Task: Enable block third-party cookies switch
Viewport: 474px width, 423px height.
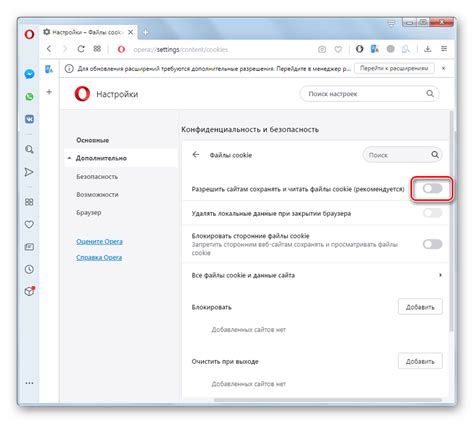Action: (432, 244)
